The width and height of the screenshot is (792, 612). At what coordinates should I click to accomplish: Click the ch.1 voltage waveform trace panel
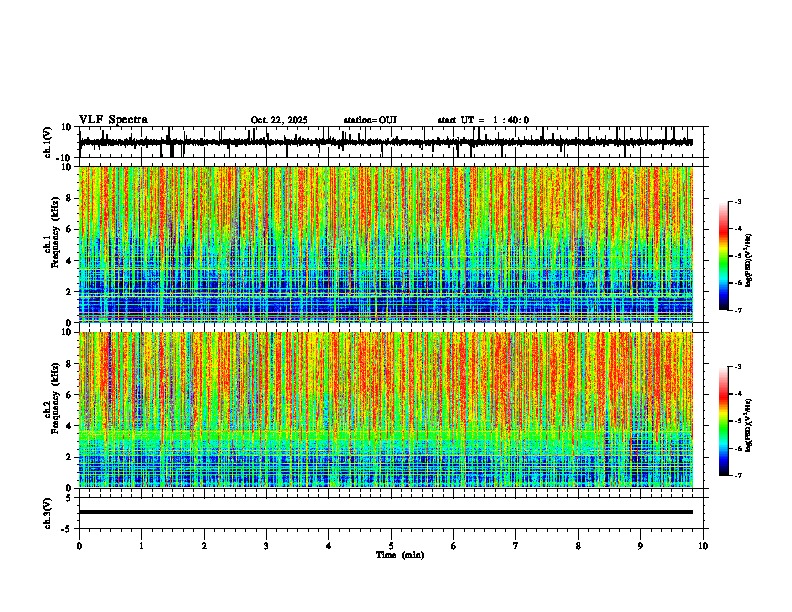[x=393, y=142]
